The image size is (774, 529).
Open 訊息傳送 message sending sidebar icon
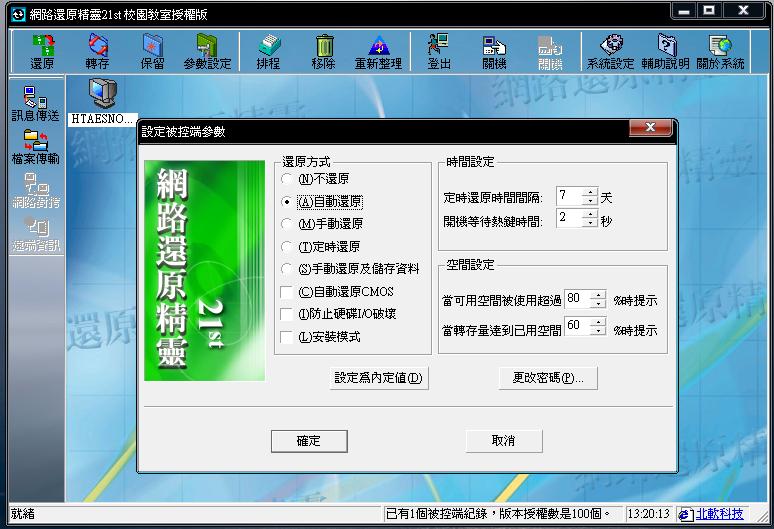point(35,104)
